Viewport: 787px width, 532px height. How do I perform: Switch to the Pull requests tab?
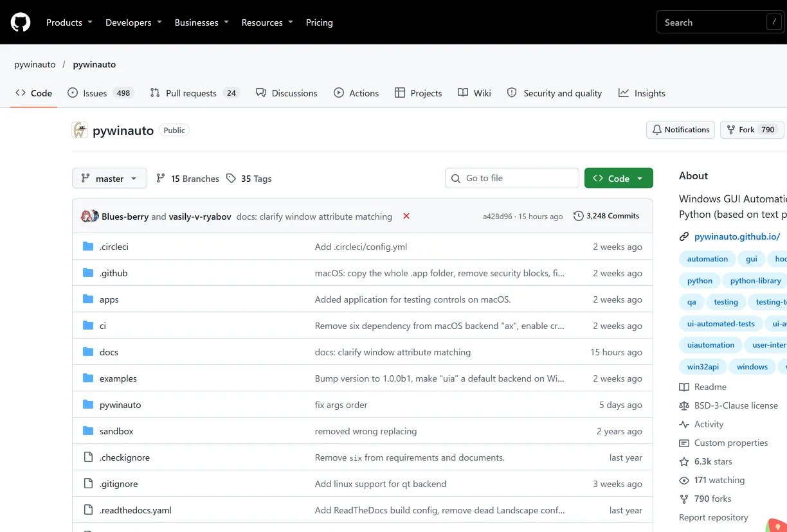point(194,93)
